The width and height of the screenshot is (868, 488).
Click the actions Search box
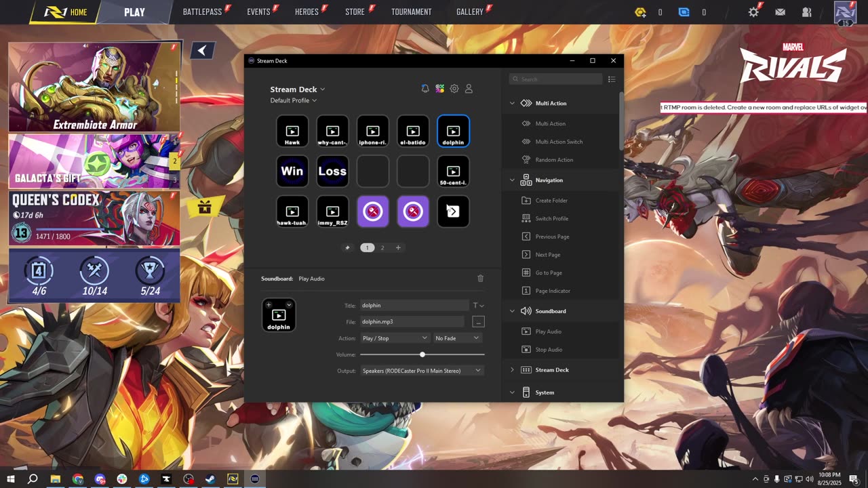(555, 79)
